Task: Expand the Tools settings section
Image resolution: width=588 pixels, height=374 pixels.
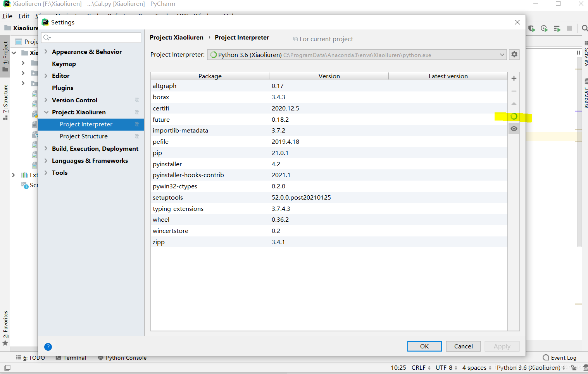Action: [x=46, y=172]
